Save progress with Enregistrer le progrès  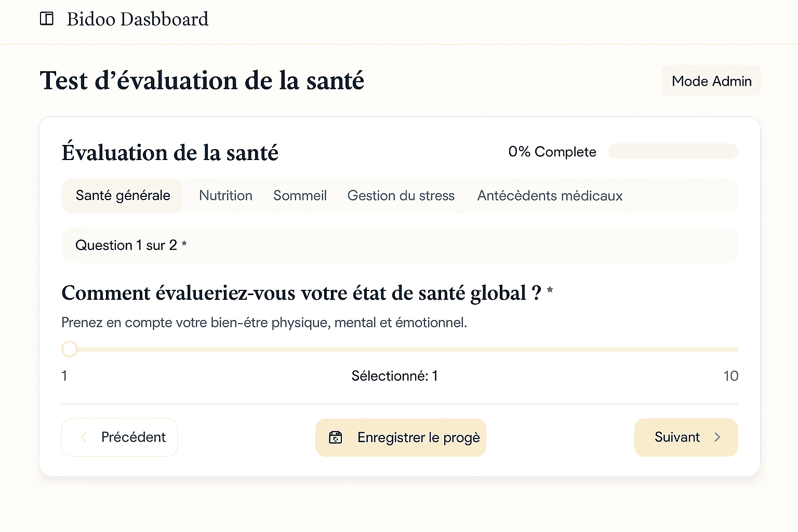coord(401,437)
